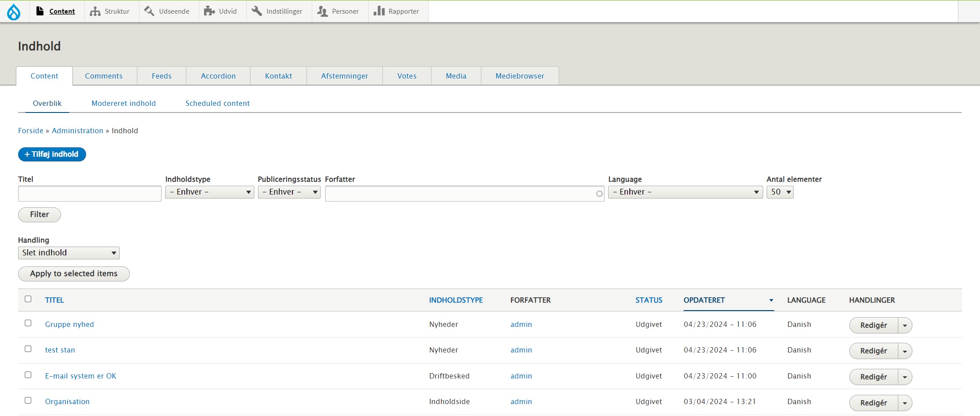Image resolution: width=980 pixels, height=416 pixels.
Task: Expand the Redigér arrow for Organisation row
Action: coord(904,403)
